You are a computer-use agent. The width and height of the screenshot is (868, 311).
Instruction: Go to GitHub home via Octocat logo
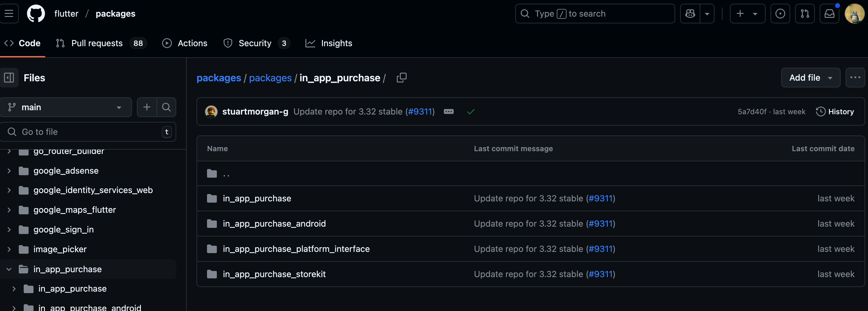[x=36, y=14]
